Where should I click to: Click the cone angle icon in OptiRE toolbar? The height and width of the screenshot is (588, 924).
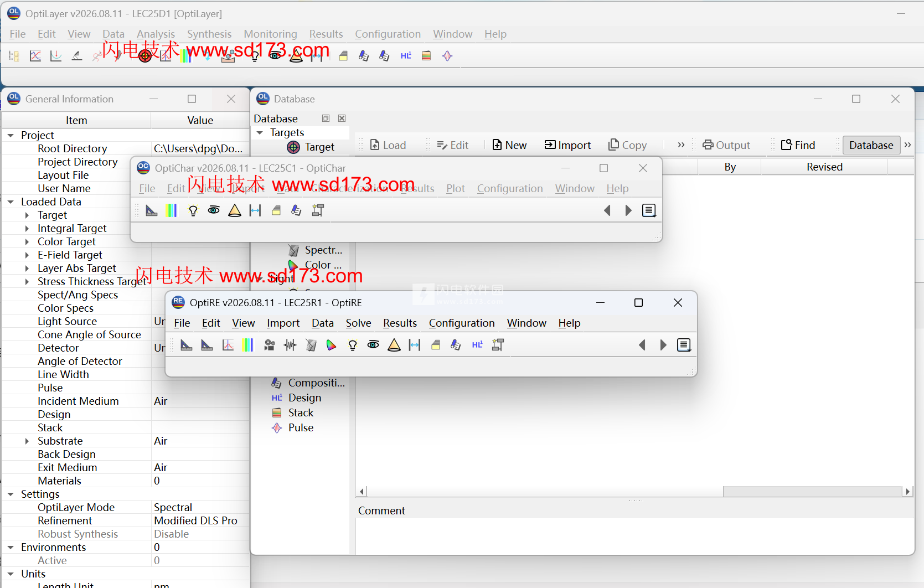click(394, 345)
